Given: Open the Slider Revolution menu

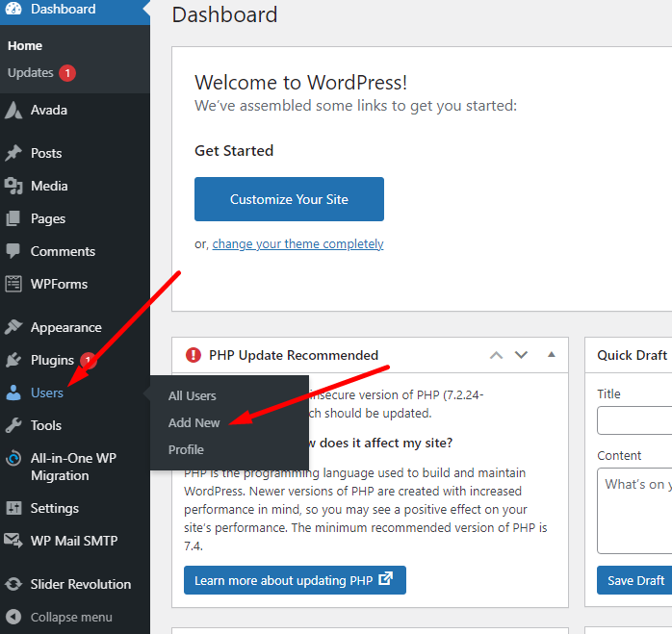Looking at the screenshot, I should pyautogui.click(x=81, y=584).
